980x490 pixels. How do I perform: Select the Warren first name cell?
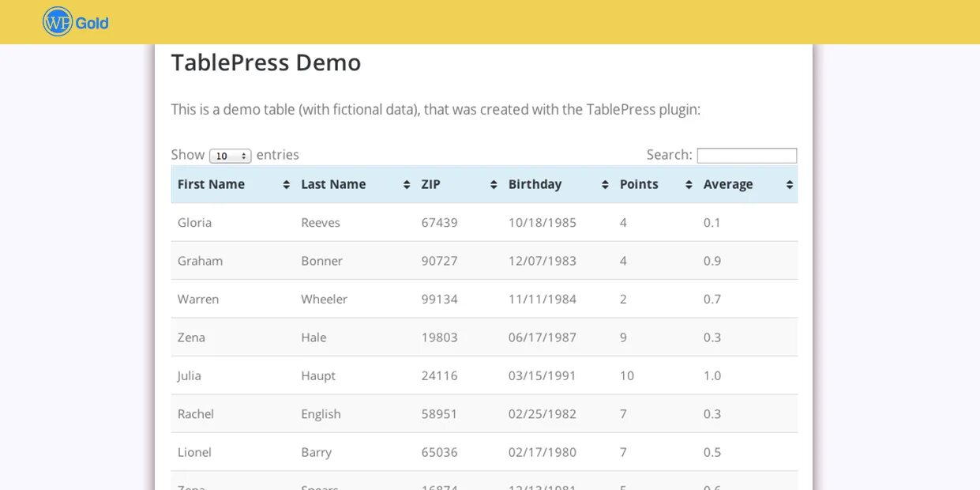(198, 300)
